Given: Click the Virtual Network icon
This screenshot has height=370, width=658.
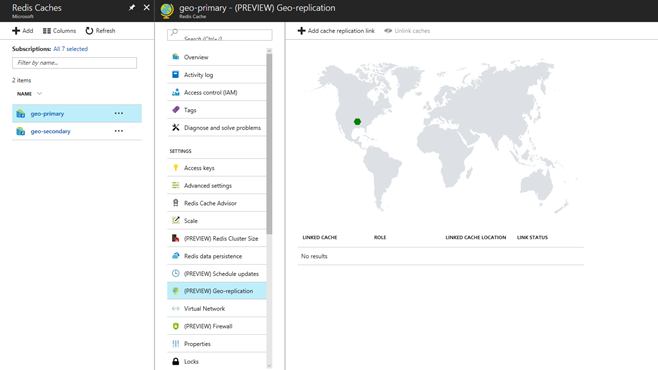Looking at the screenshot, I should tap(175, 308).
